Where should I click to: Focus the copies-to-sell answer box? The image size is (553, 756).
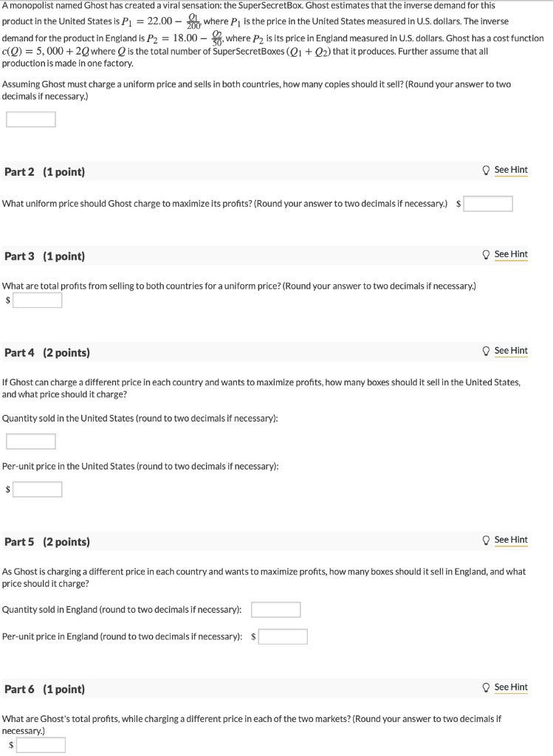(x=31, y=119)
